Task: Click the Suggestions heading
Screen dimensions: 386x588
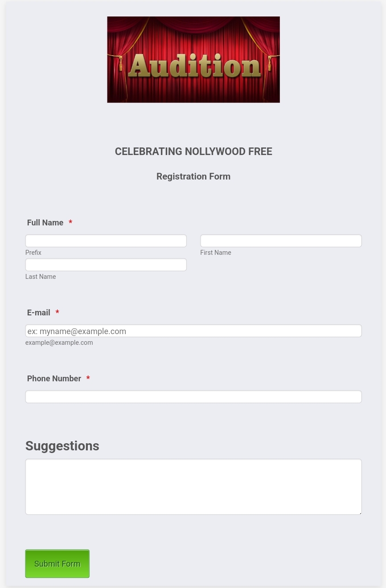Action: point(62,446)
